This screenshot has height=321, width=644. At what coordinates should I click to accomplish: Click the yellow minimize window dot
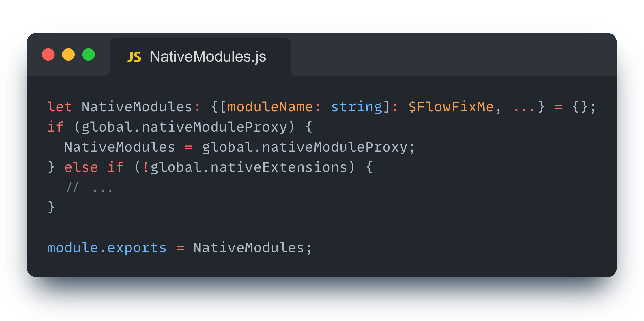coord(68,55)
